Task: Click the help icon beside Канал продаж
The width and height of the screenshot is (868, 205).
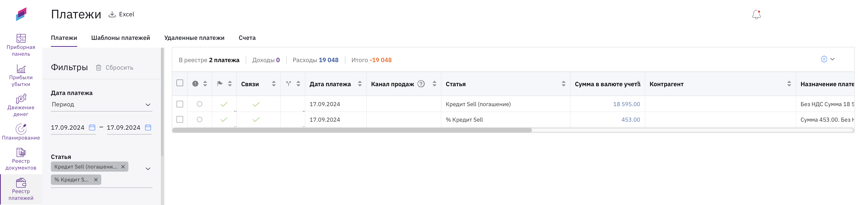Action: click(x=421, y=84)
